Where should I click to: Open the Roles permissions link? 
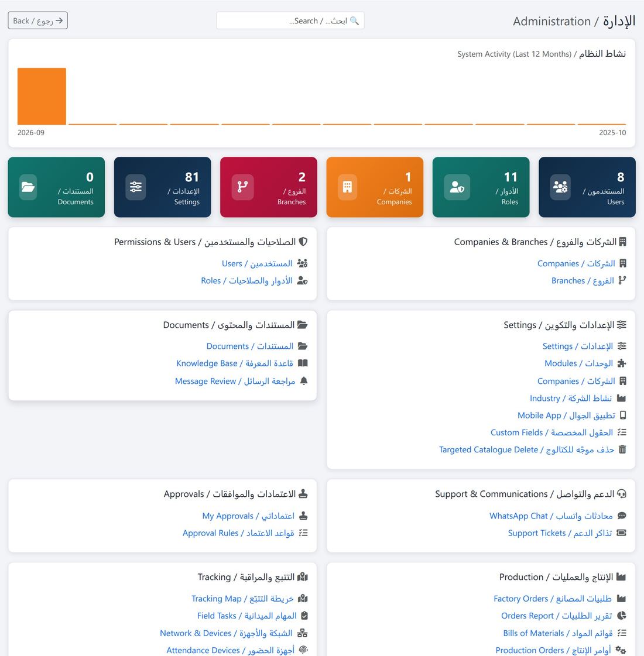pos(246,281)
